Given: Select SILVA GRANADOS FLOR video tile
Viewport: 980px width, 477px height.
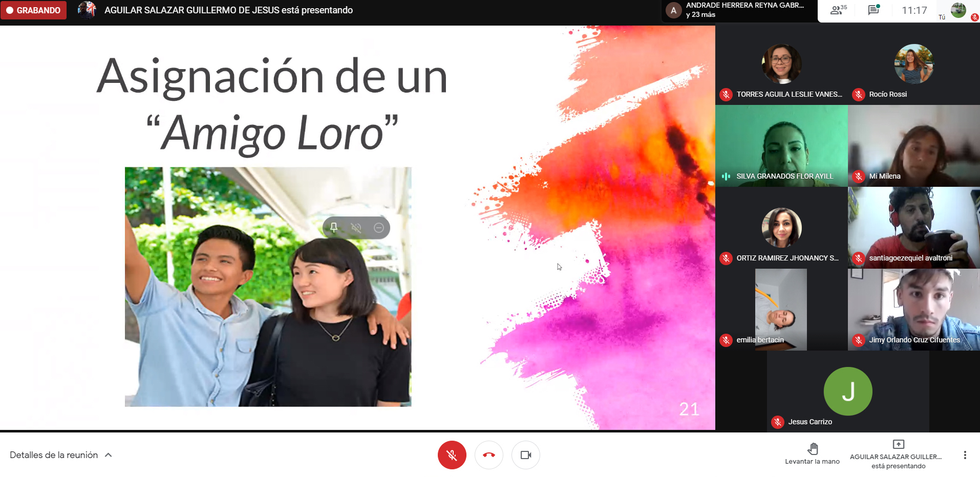Looking at the screenshot, I should (782, 146).
